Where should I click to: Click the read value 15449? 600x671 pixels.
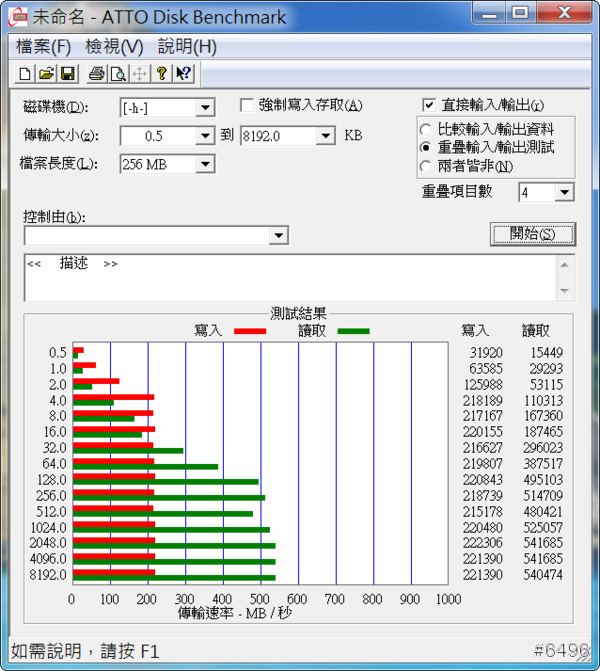547,353
